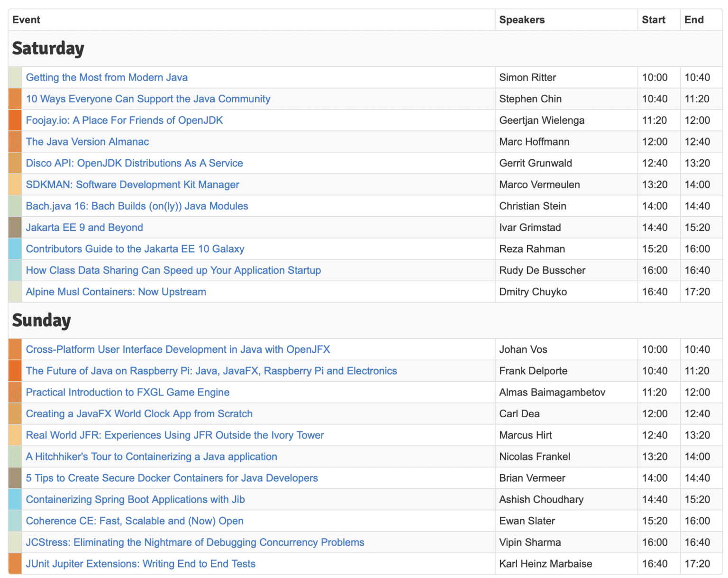
Task: Click the Saturday section heading
Action: tap(48, 48)
